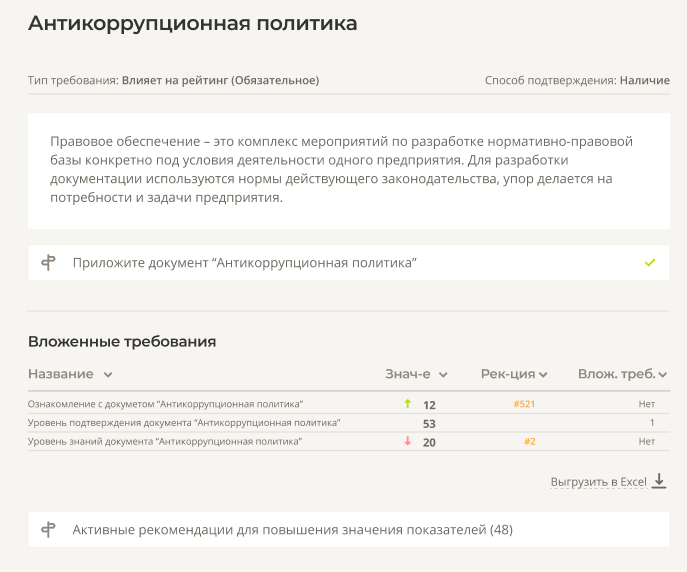687x572 pixels.
Task: Open the 'Знач-е' column sort chevron
Action: click(x=443, y=374)
